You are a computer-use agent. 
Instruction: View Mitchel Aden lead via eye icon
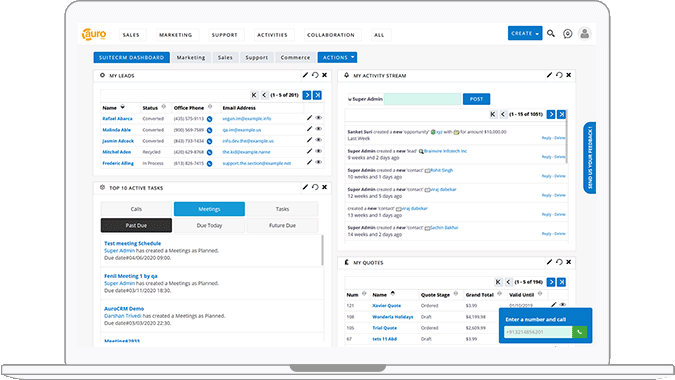(x=319, y=151)
